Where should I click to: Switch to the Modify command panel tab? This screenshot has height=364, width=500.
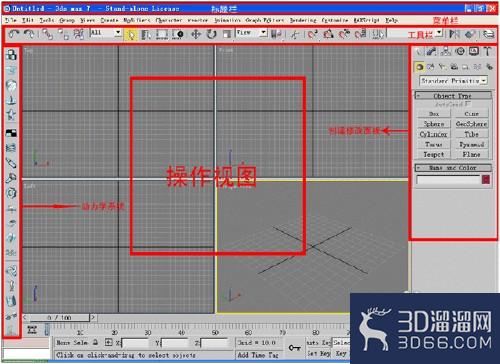coord(431,51)
